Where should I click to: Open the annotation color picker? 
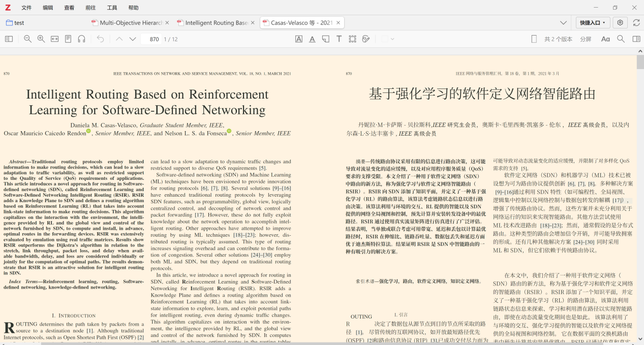388,39
